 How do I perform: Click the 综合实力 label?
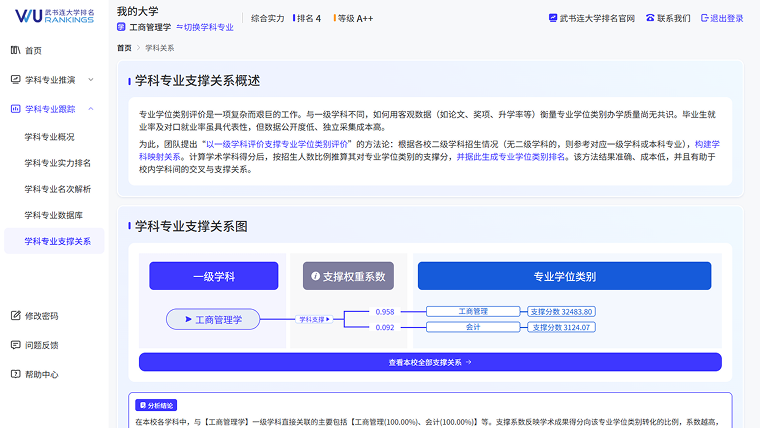[268, 18]
